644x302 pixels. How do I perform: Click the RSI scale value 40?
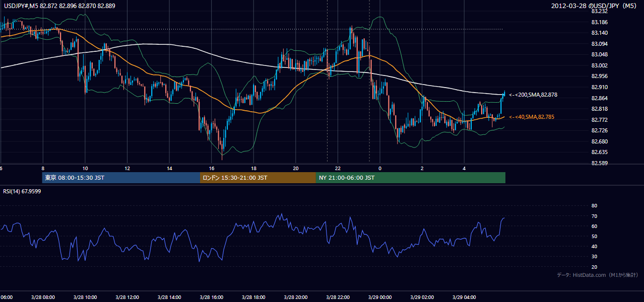[594, 247]
